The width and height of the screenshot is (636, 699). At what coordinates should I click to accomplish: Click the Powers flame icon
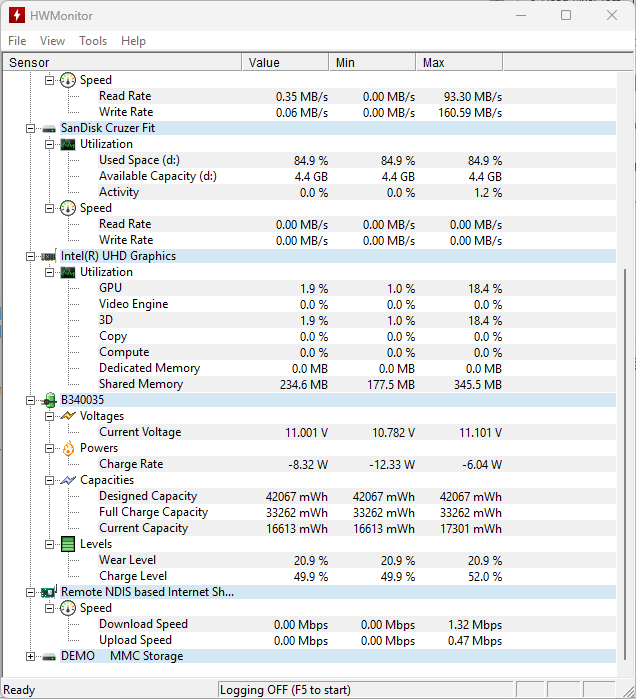pyautogui.click(x=68, y=448)
